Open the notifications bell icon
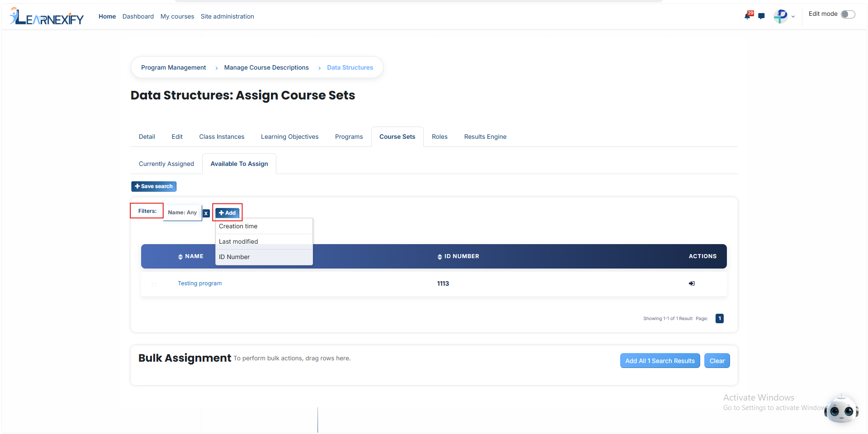The width and height of the screenshot is (868, 434). tap(747, 16)
